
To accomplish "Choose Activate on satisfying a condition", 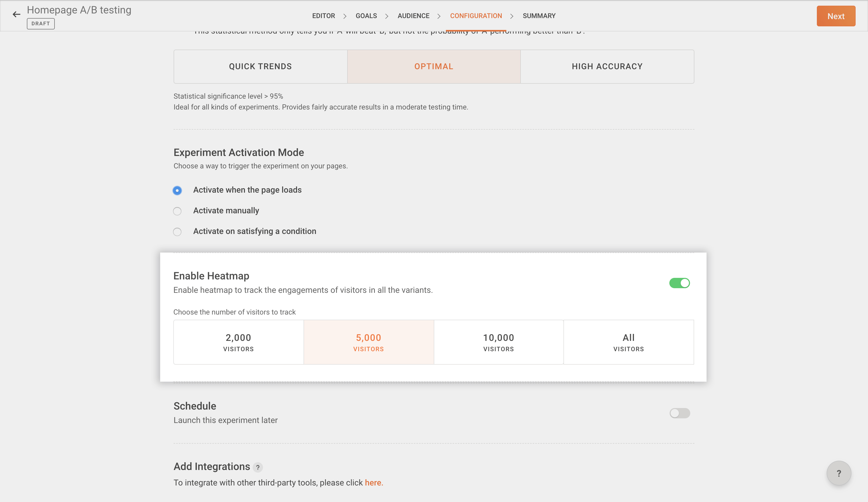I will [x=177, y=232].
